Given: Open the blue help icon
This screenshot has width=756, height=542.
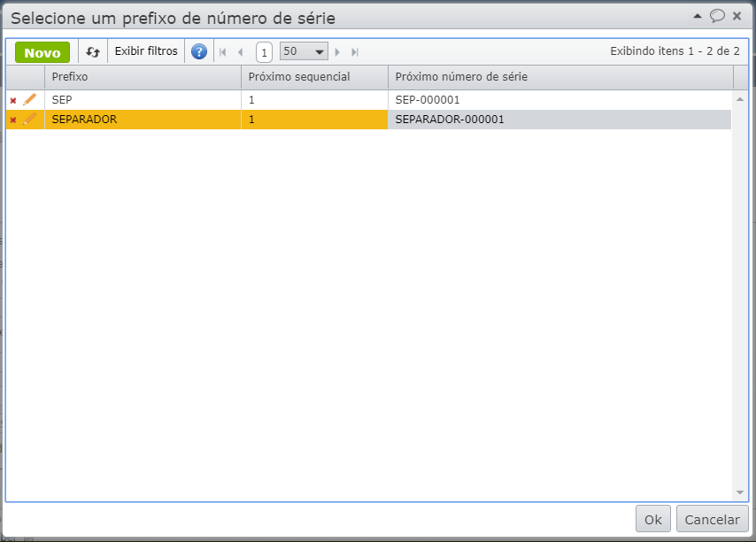Looking at the screenshot, I should click(199, 52).
